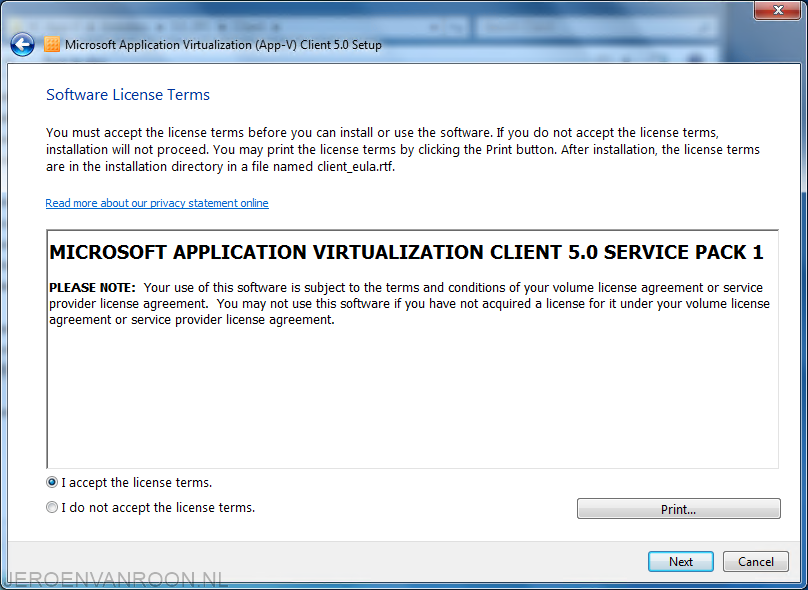Cancel the App-V client setup
Screen dimensions: 808x590
[x=755, y=562]
